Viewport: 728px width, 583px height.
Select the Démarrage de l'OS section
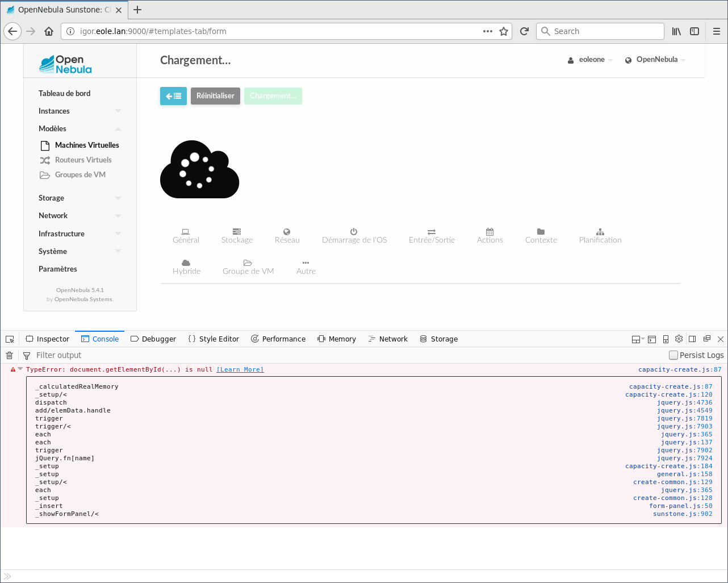[354, 235]
